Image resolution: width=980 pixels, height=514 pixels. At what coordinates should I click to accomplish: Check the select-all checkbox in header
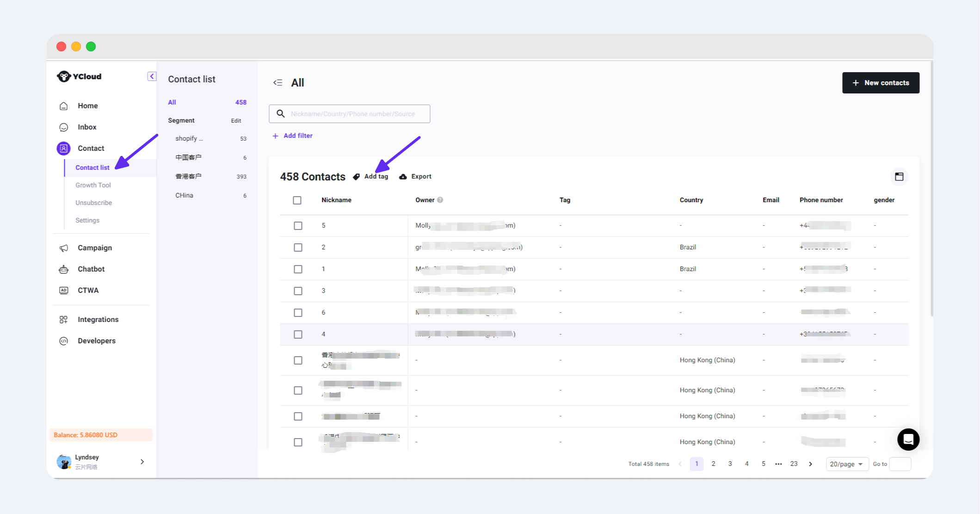click(297, 200)
